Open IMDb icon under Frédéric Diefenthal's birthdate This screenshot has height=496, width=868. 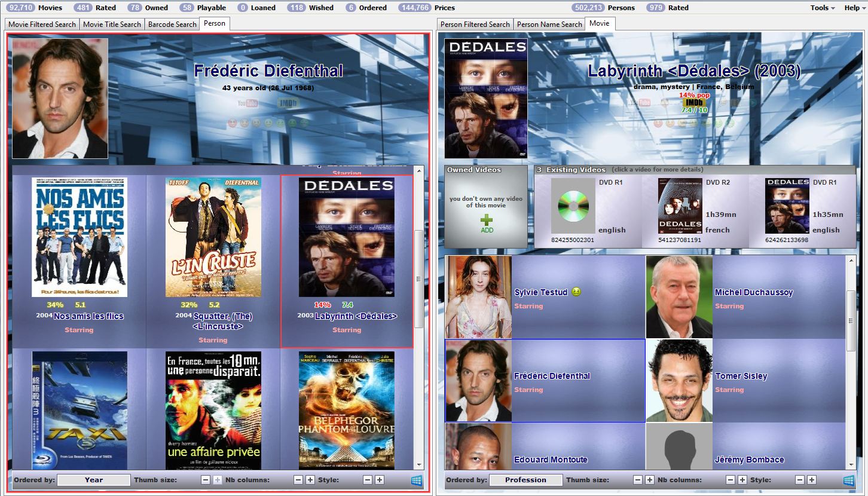coord(288,103)
